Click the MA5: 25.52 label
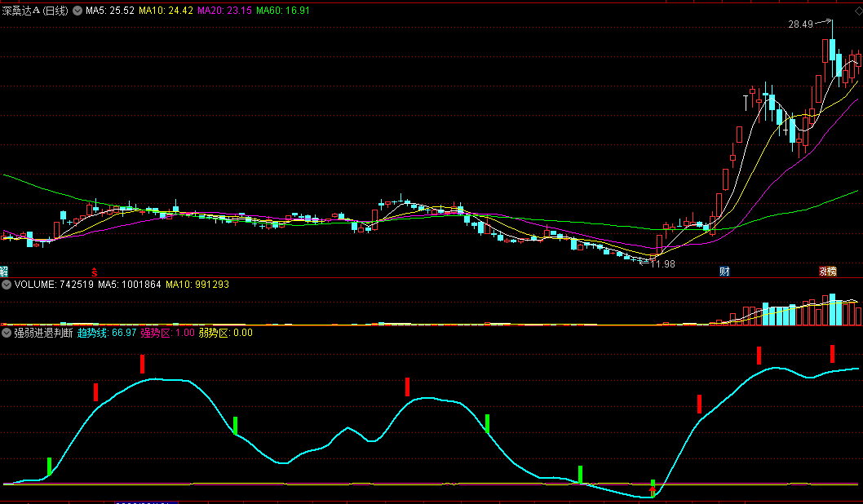 [x=110, y=11]
